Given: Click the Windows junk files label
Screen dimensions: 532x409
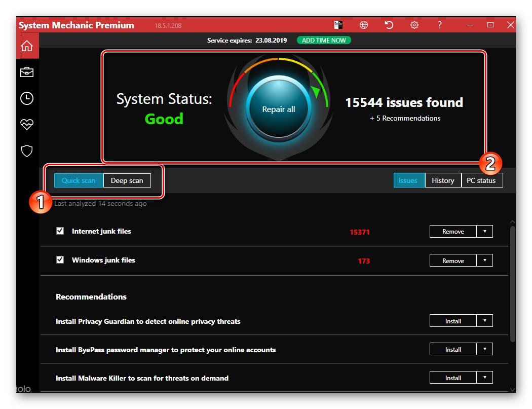Looking at the screenshot, I should tap(103, 260).
